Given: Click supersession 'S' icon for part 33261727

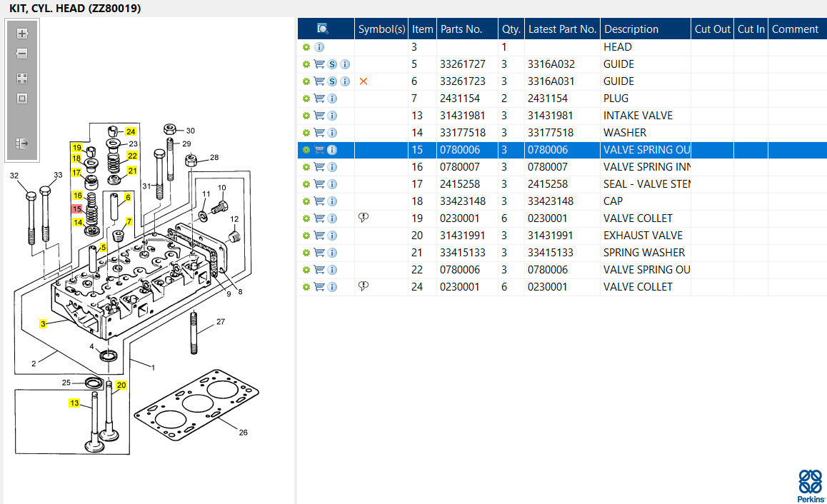Looking at the screenshot, I should coord(332,64).
